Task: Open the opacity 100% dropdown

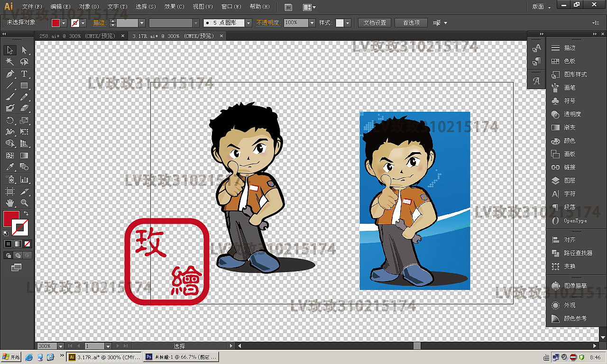Action: (x=312, y=23)
